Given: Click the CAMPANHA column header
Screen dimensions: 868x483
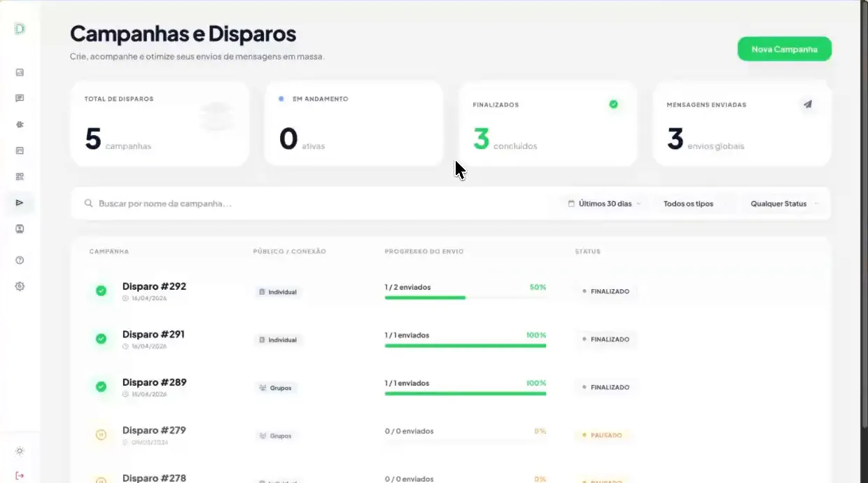Looking at the screenshot, I should click(108, 251).
